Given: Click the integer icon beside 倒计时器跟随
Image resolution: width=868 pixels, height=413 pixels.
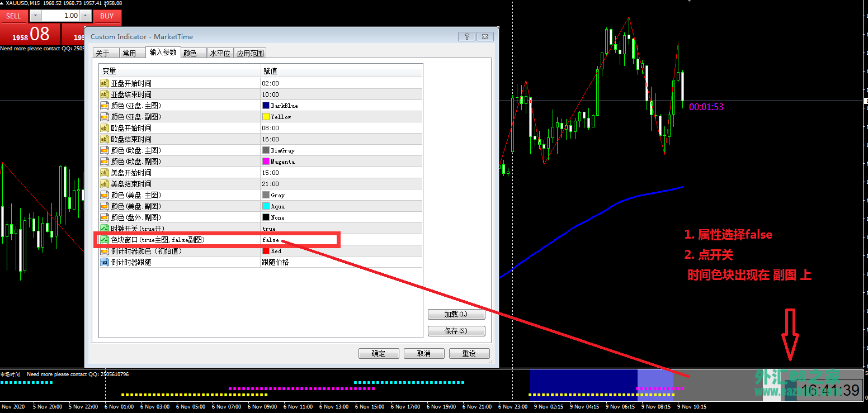Looking at the screenshot, I should click(x=105, y=262).
